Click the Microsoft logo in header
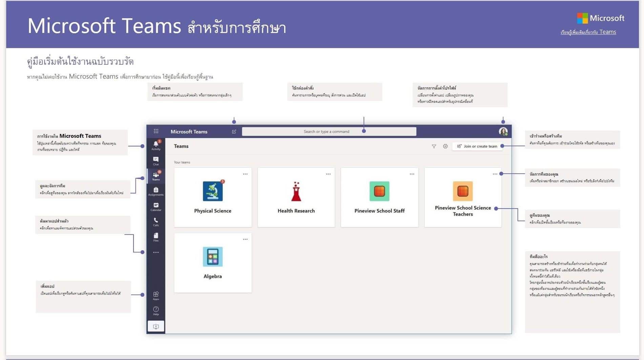Viewport: 644px width, 360px height. (x=601, y=18)
